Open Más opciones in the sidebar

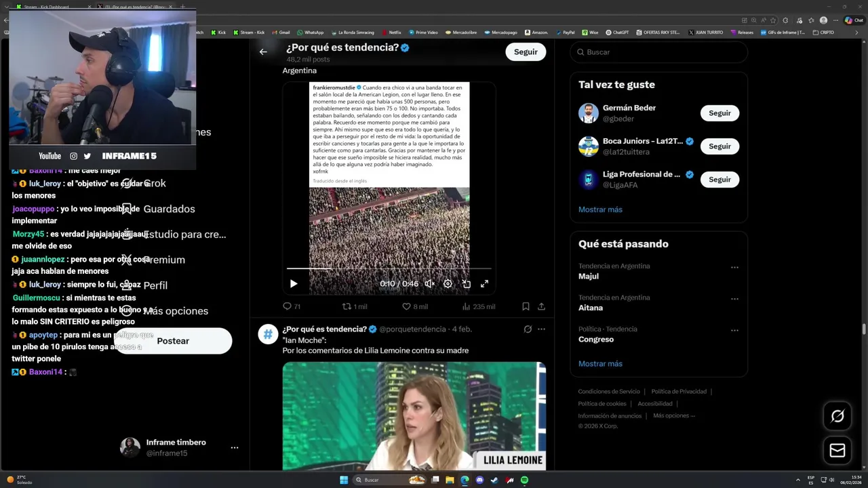pyautogui.click(x=165, y=311)
